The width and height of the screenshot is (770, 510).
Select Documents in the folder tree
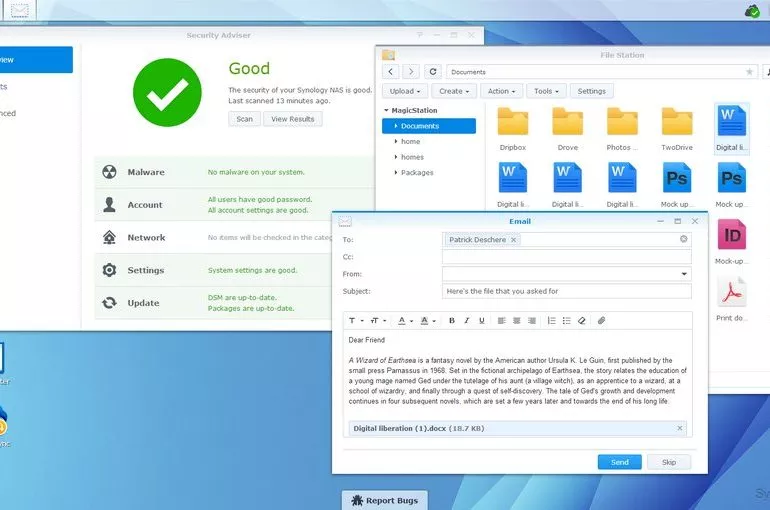429,126
